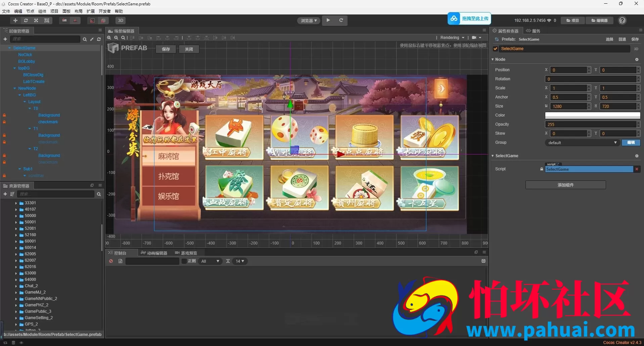Click the cloud upload icon
644x346 pixels.
(454, 18)
